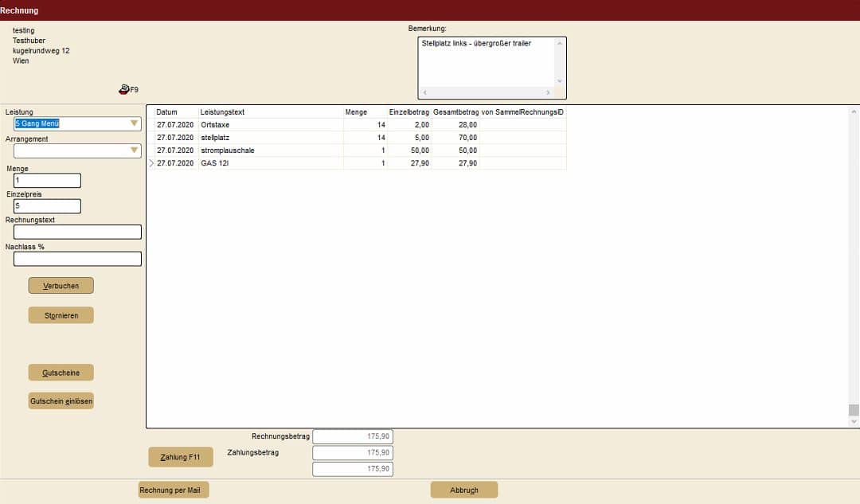Viewport: 860px width, 504px height.
Task: Click into the Menge input field
Action: click(x=47, y=181)
